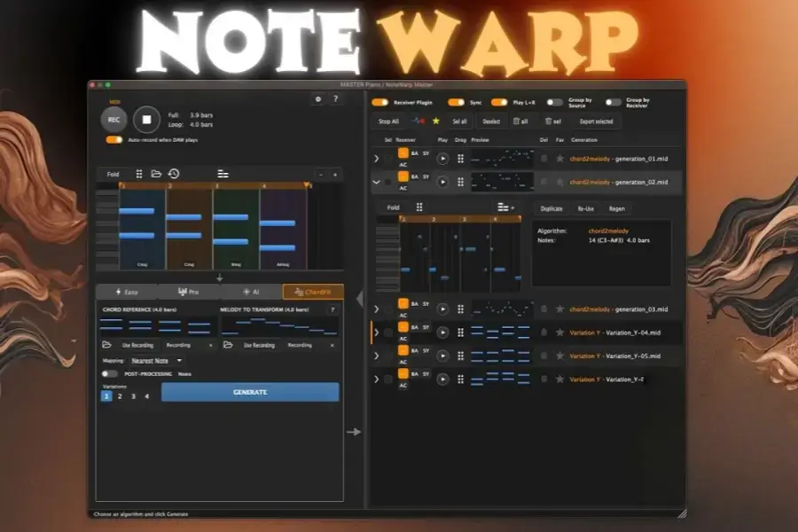Switch to the Easy tab
The height and width of the screenshot is (532, 798).
pos(127,292)
